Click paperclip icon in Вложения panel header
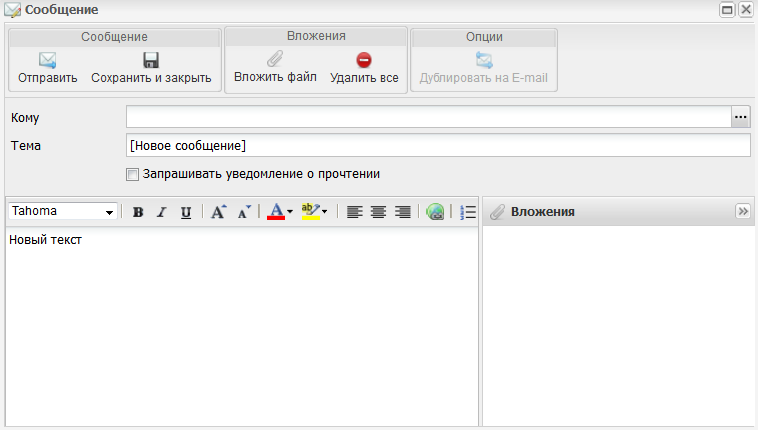This screenshot has height=430, width=758. [x=497, y=212]
